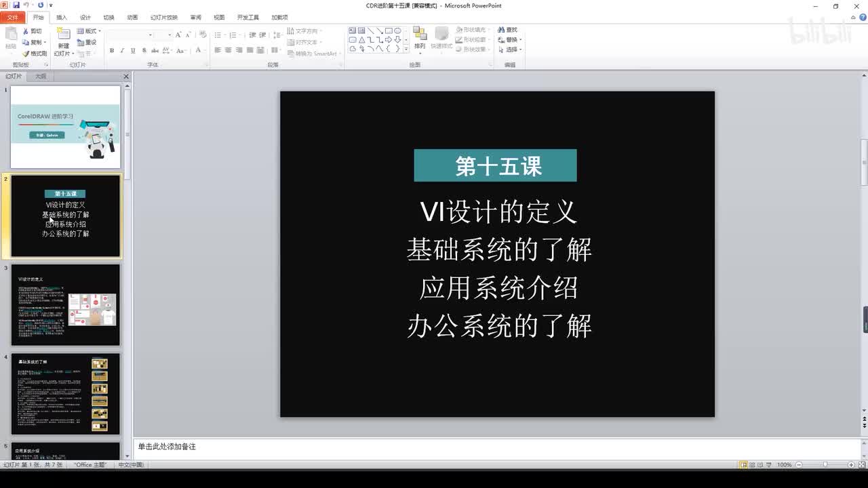The height and width of the screenshot is (488, 868).
Task: Switch to the Slide Show (幻灯片放映) tab
Action: 163,18
